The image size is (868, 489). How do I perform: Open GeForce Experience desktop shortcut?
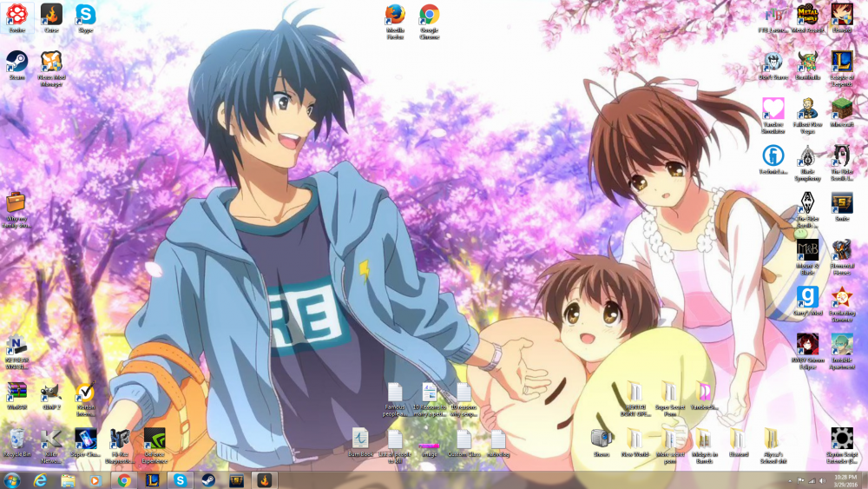pos(155,438)
